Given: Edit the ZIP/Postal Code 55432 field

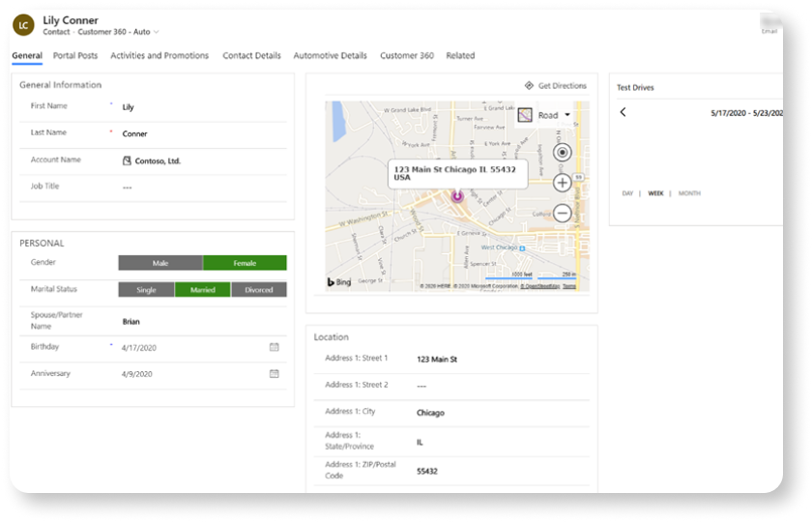Looking at the screenshot, I should (x=503, y=472).
